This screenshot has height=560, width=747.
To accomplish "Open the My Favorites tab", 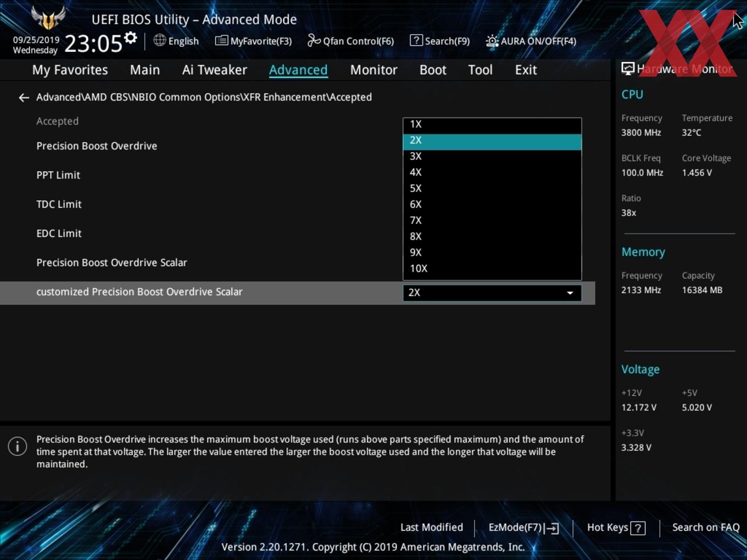I will pyautogui.click(x=70, y=70).
